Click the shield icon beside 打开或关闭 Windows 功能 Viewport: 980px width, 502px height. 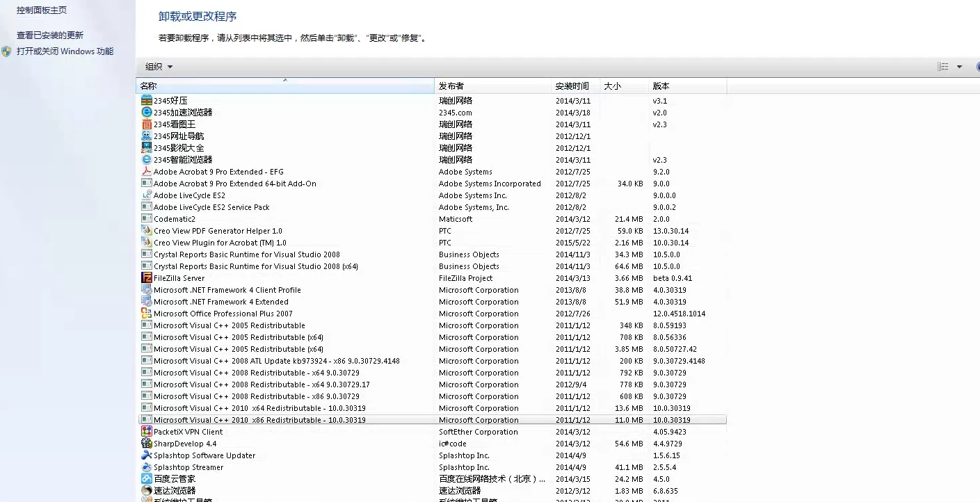[6, 51]
